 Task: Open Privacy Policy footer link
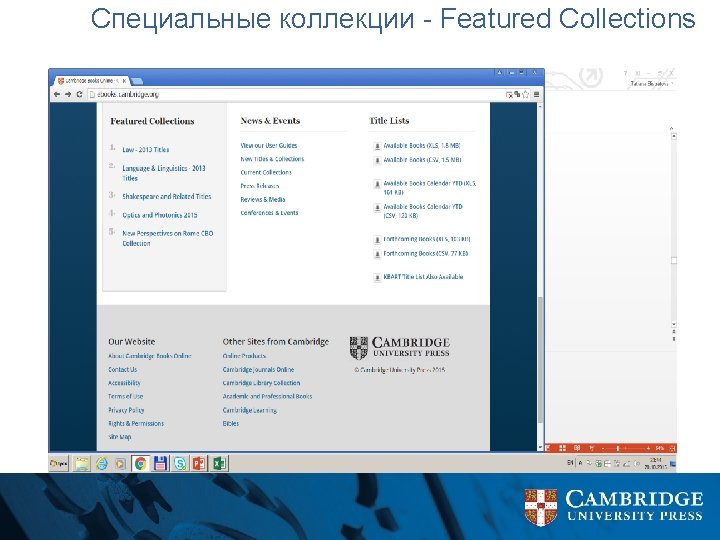click(126, 410)
